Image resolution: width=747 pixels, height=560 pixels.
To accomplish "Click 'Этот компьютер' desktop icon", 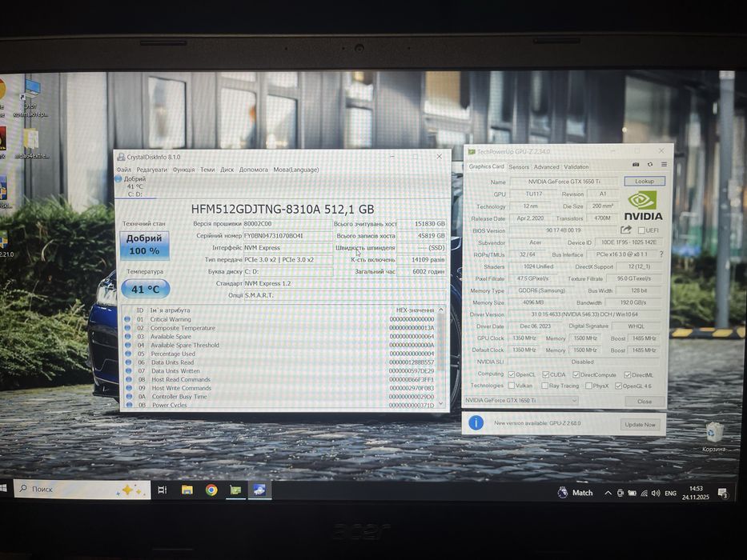I will point(30,99).
